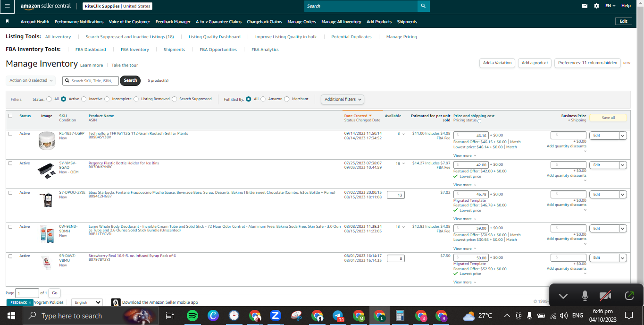644x325 pixels.
Task: Show hidden system tray icons
Action: tap(507, 316)
